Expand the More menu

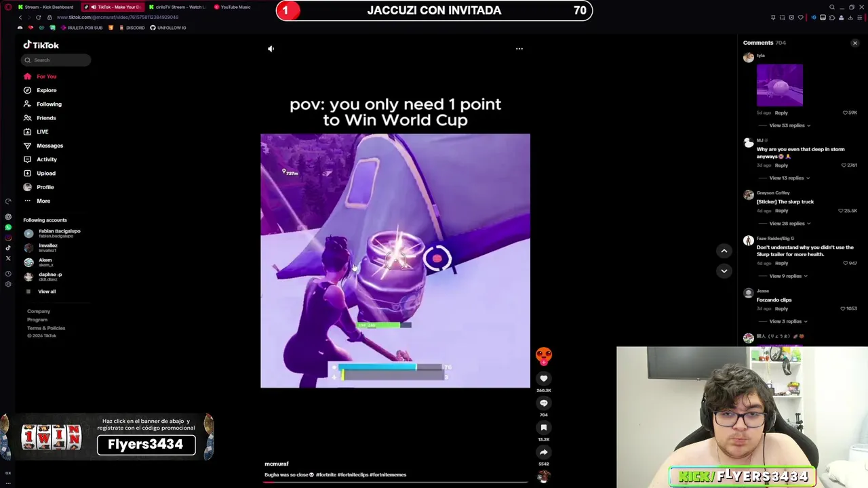43,201
